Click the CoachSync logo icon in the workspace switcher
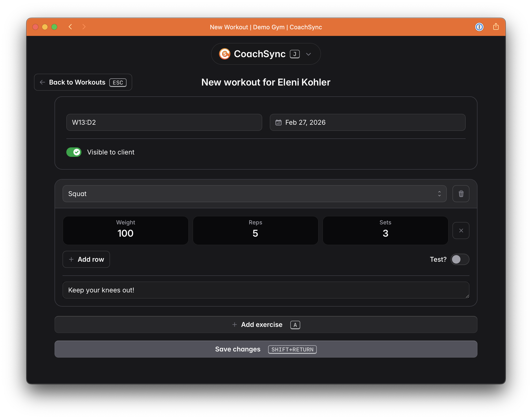 pos(224,54)
